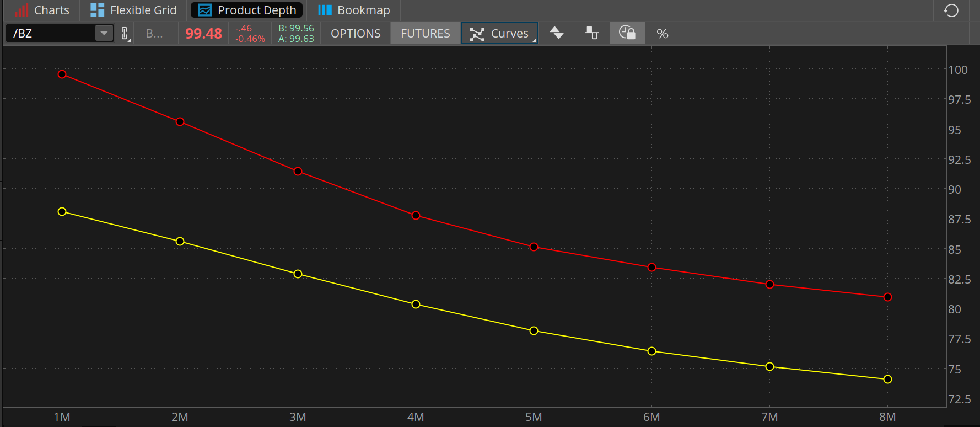
Task: Click the up-down arrows icon
Action: point(557,33)
